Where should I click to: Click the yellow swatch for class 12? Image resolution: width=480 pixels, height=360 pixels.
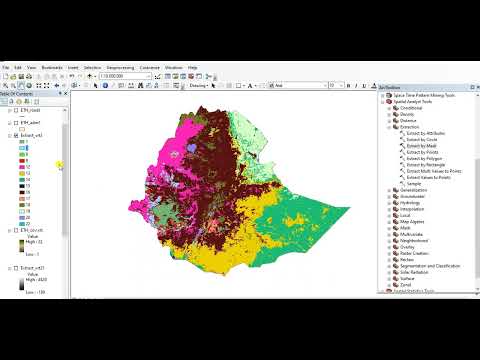(x=22, y=173)
